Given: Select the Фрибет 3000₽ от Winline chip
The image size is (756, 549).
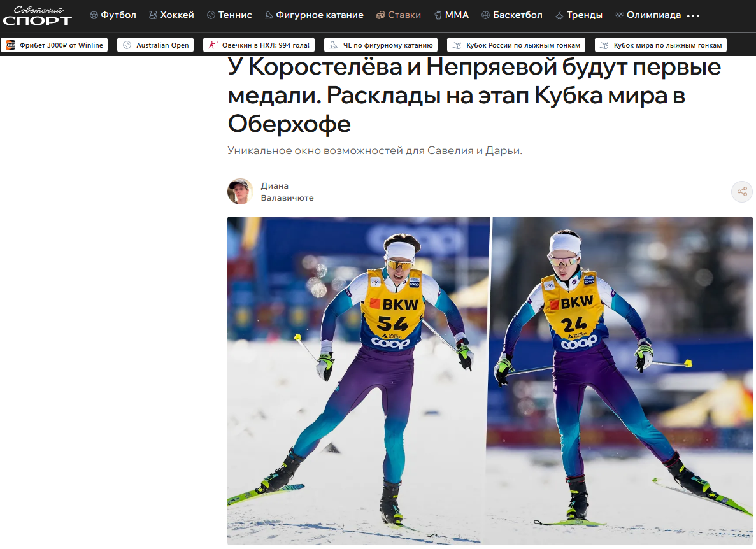Looking at the screenshot, I should tap(54, 45).
